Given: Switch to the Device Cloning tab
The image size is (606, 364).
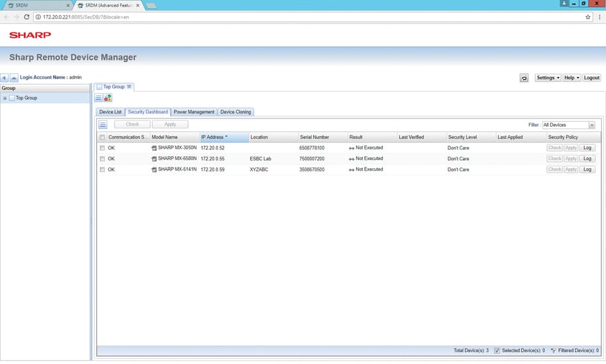Looking at the screenshot, I should point(236,112).
